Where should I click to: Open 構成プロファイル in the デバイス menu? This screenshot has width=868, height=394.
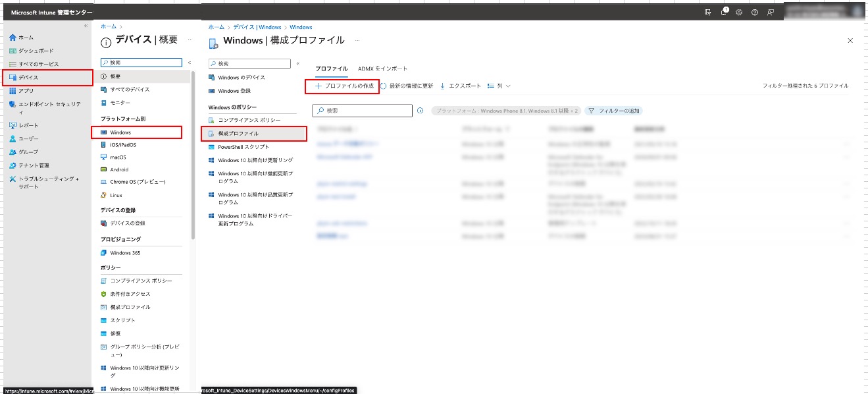[125, 307]
